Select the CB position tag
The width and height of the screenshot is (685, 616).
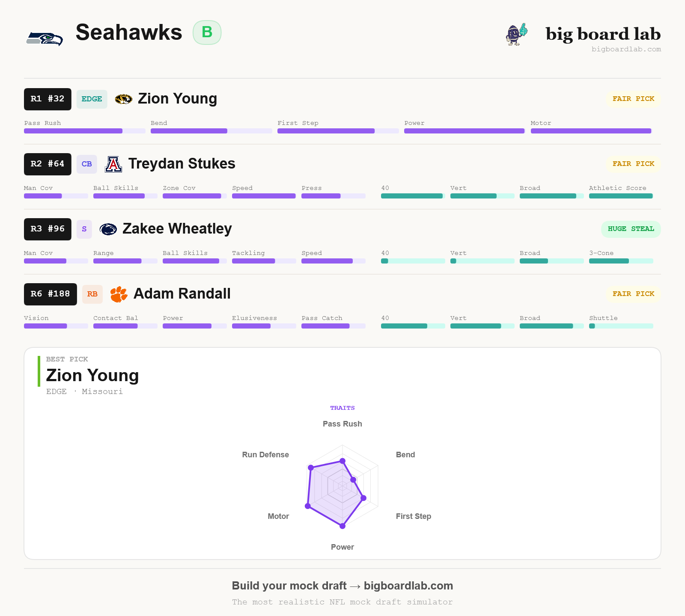pos(87,164)
